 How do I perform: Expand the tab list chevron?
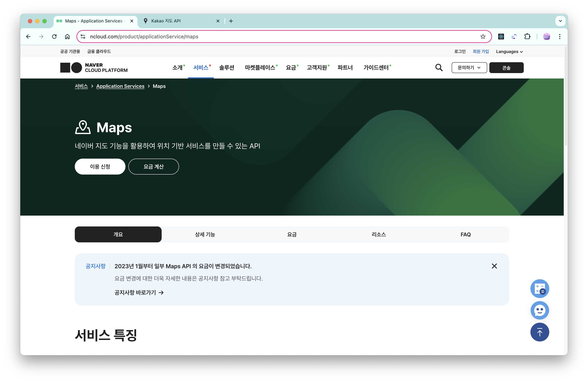pyautogui.click(x=560, y=21)
